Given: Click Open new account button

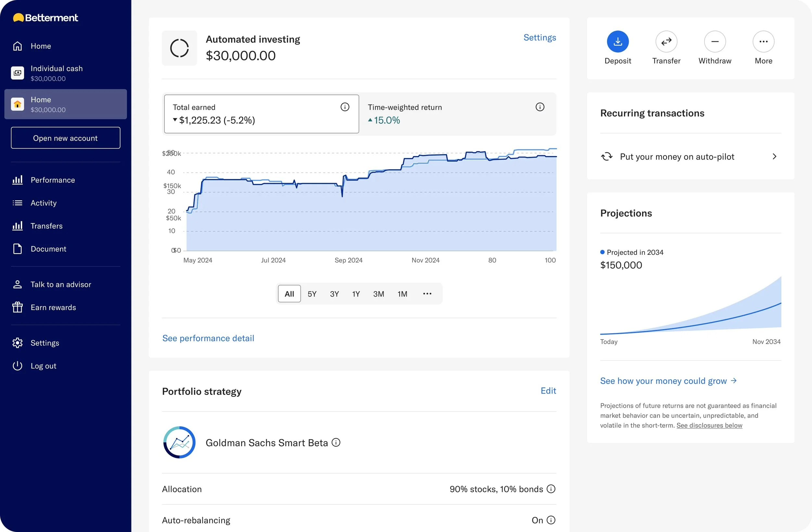Looking at the screenshot, I should click(66, 138).
